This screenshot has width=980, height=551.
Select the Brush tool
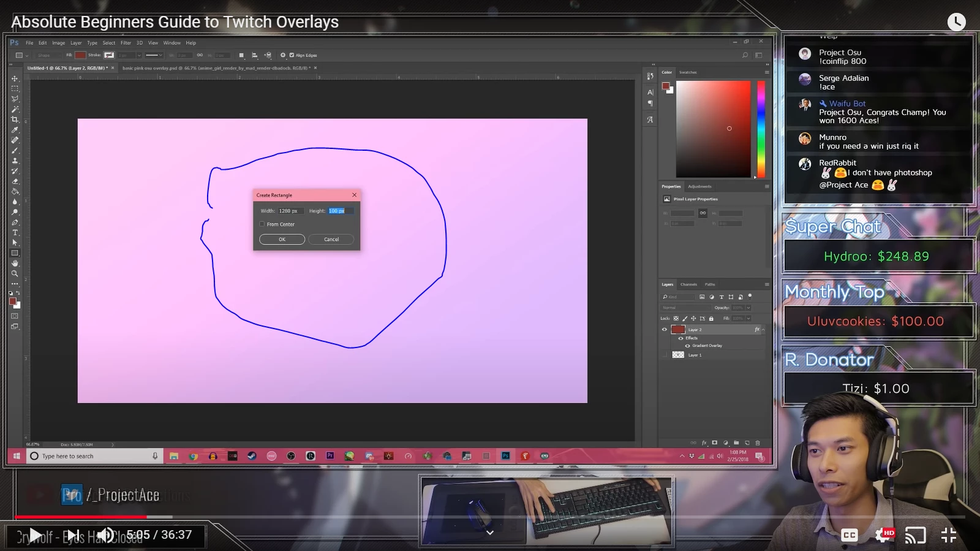(15, 150)
